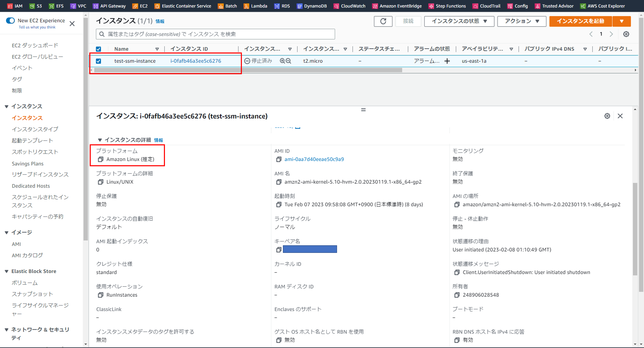
Task: Uncheck the test-ssm-instance row checkbox
Action: coord(99,61)
